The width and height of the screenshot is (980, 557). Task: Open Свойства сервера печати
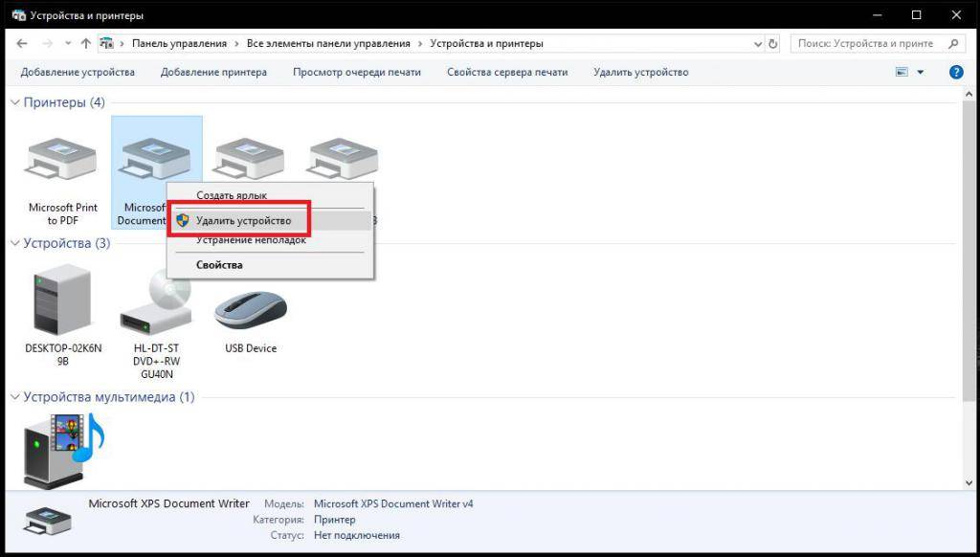[x=507, y=72]
